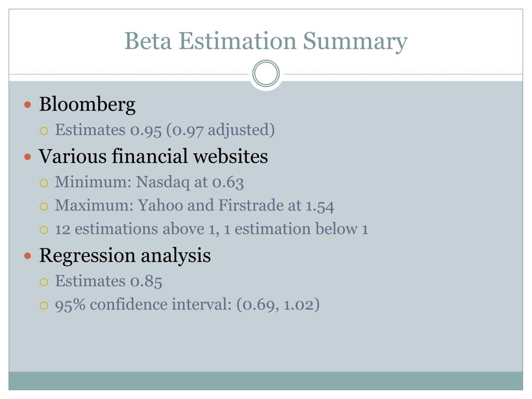The image size is (532, 399).
Task: Click the 12 estimations above 1 line
Action: 211,229
